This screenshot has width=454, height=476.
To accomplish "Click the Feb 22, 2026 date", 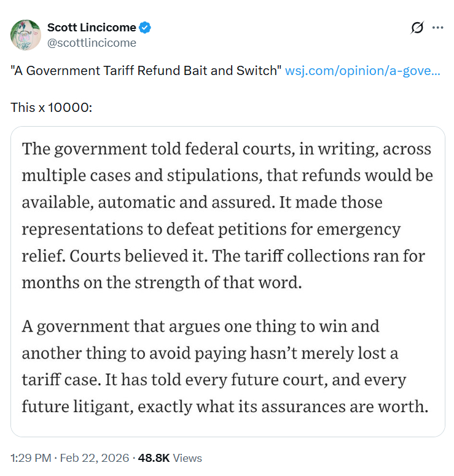I will tap(95, 458).
